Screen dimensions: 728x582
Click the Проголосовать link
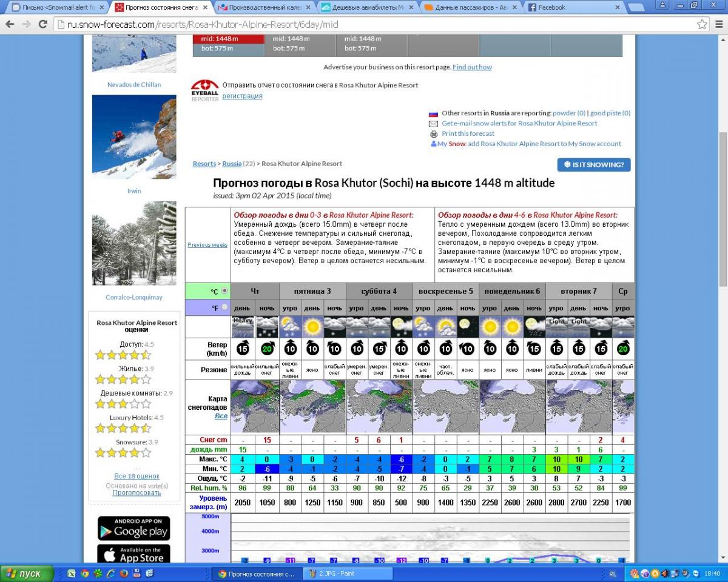pyautogui.click(x=136, y=493)
